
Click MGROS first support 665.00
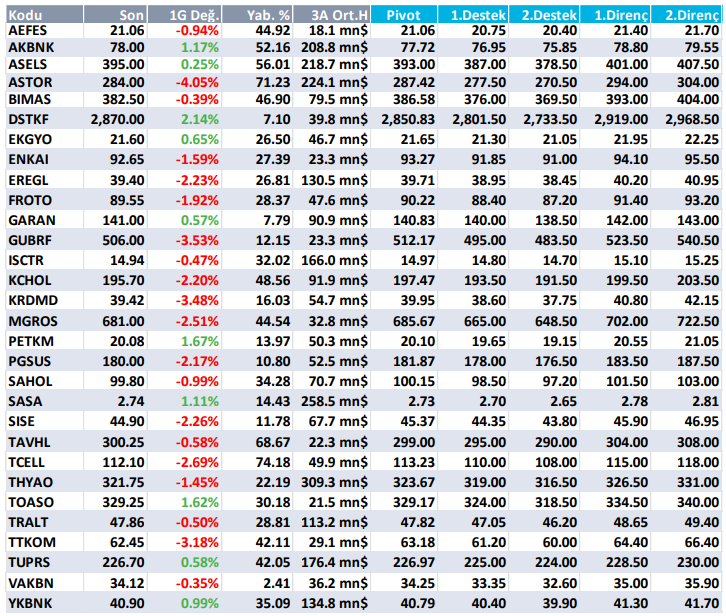(x=485, y=321)
